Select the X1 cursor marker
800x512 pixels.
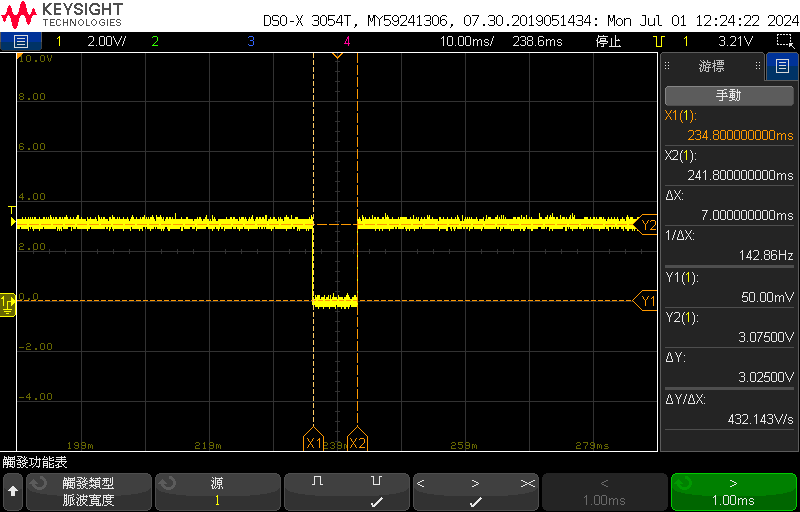point(313,443)
